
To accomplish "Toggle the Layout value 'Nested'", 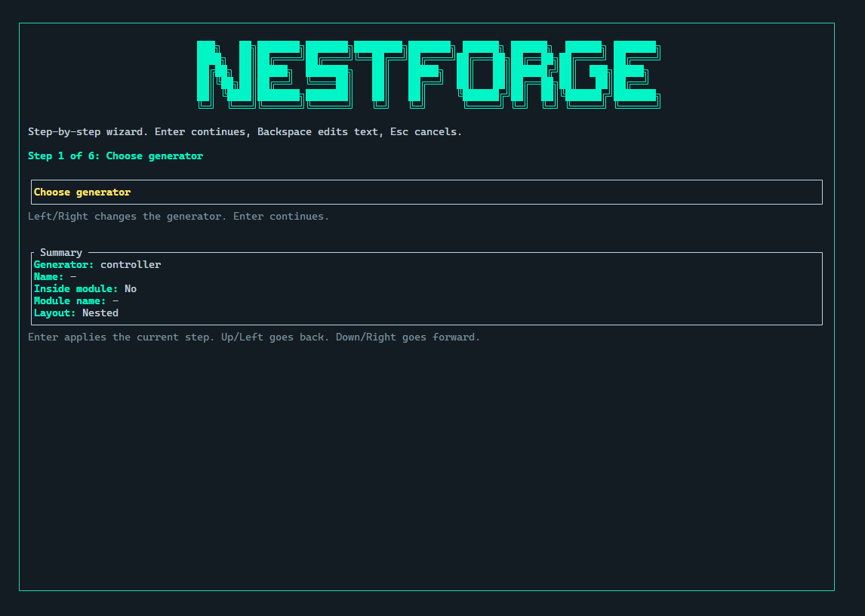I will point(100,313).
